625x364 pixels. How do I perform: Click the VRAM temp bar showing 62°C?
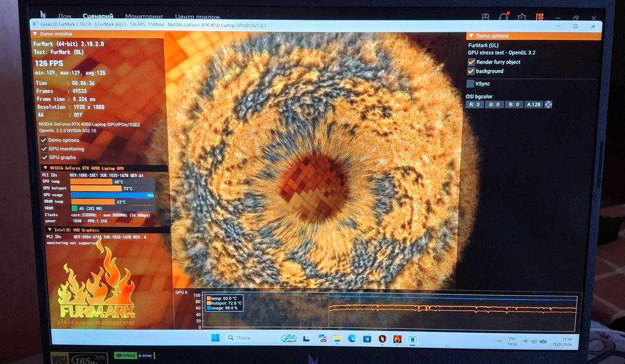click(x=112, y=202)
